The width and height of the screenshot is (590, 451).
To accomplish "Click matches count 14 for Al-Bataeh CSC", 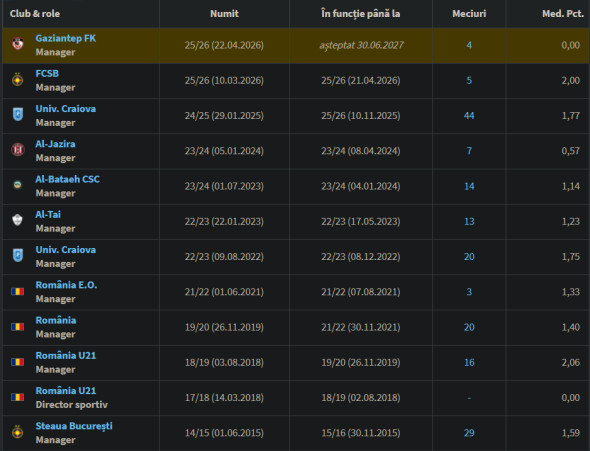I will click(x=469, y=186).
